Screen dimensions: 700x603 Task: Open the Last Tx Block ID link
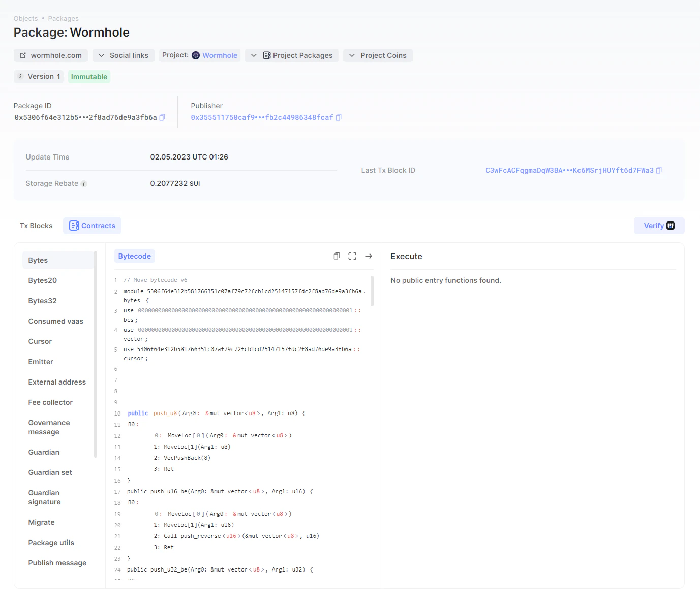(569, 170)
